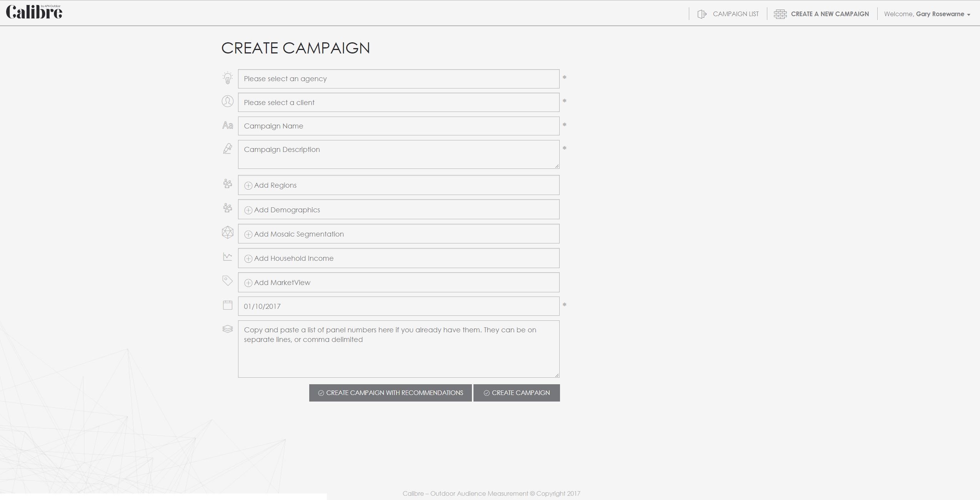Click the line chart icon beside Household Income

[228, 257]
